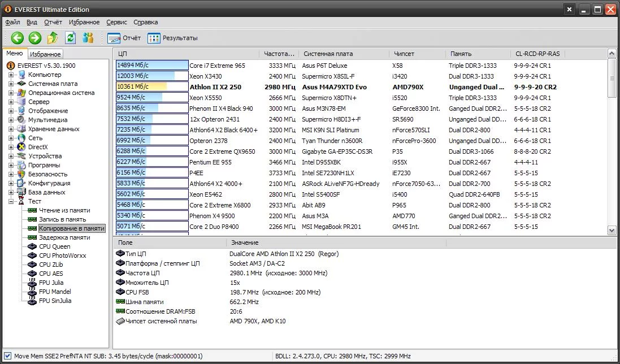Viewport: 620px width, 364px height.
Task: Open the Сервис menu
Action: (x=116, y=22)
